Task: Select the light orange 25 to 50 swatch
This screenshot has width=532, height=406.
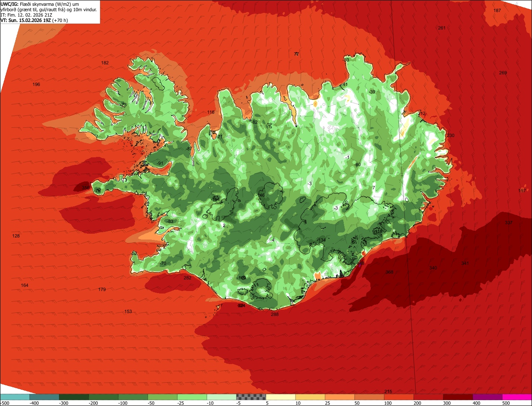Action: tap(340, 397)
